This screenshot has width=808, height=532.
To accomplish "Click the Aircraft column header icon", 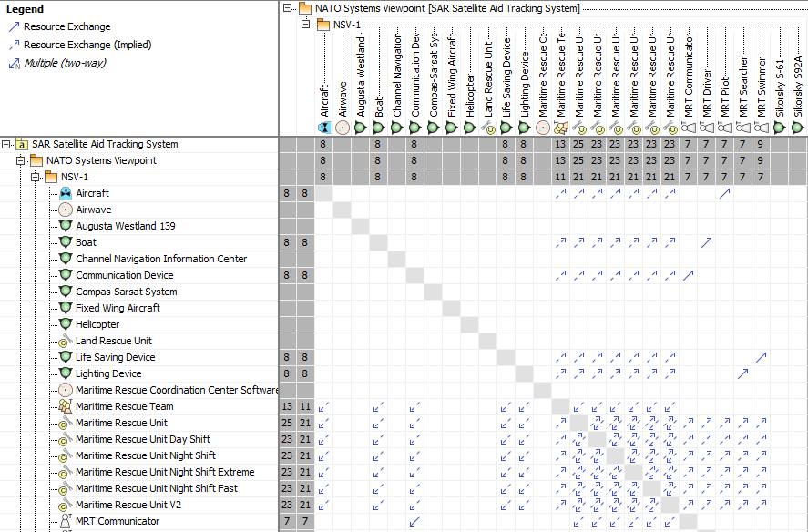I will tap(324, 128).
